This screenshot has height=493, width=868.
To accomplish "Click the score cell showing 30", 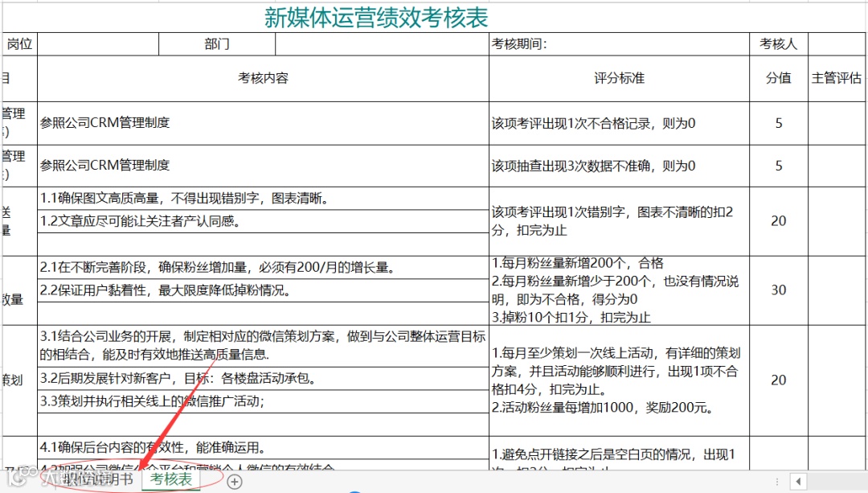I will (778, 290).
